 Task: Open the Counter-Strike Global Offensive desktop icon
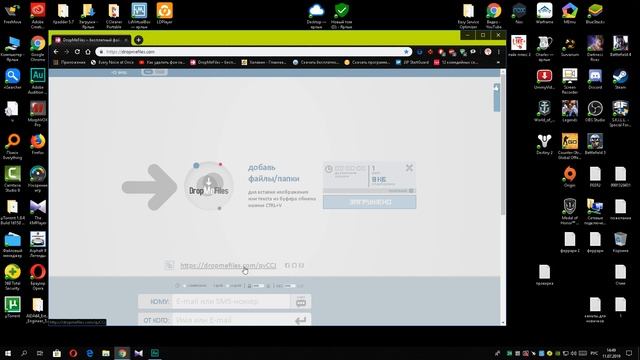coord(570,146)
